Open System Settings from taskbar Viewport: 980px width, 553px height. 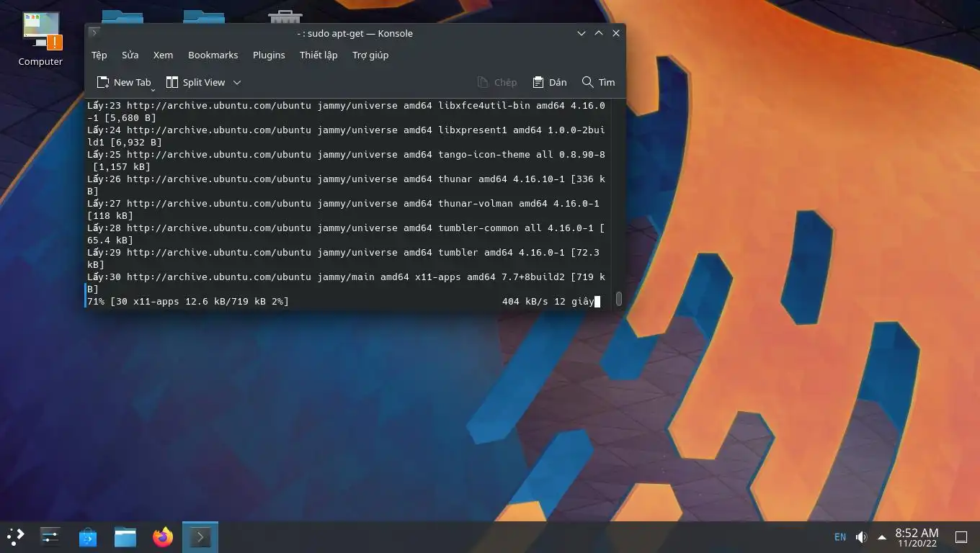point(50,536)
